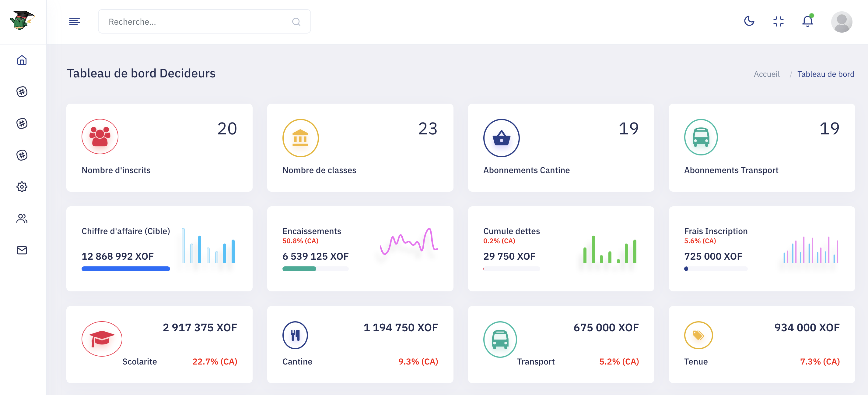Click the Recherche search field

click(195, 22)
